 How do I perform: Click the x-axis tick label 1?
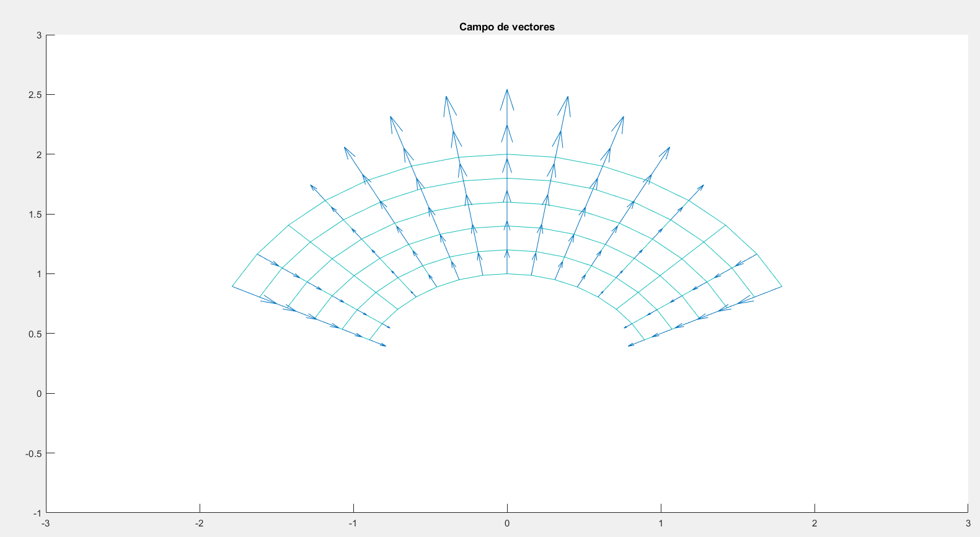click(x=661, y=523)
